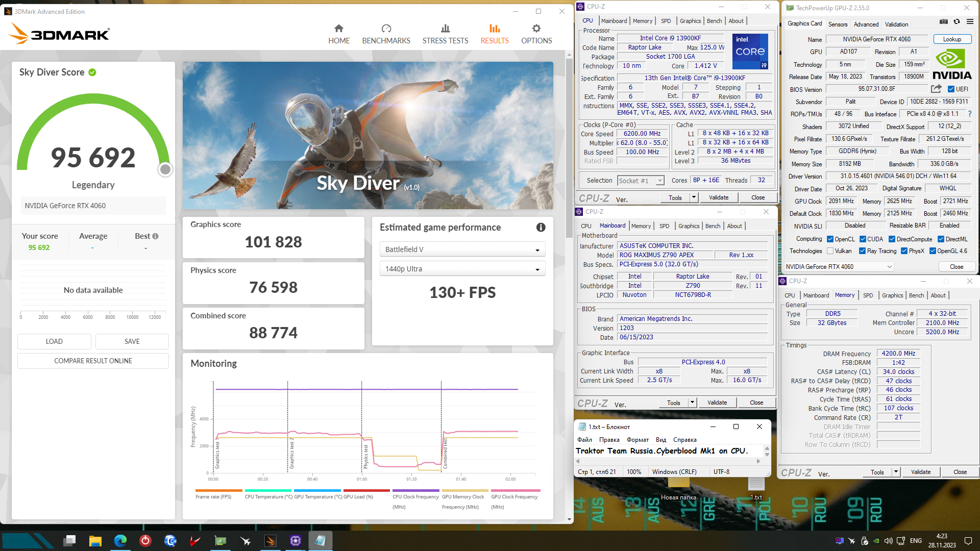Select the RESULTS chart icon in 3DMark
Screen dimensions: 980x551
coord(495,29)
